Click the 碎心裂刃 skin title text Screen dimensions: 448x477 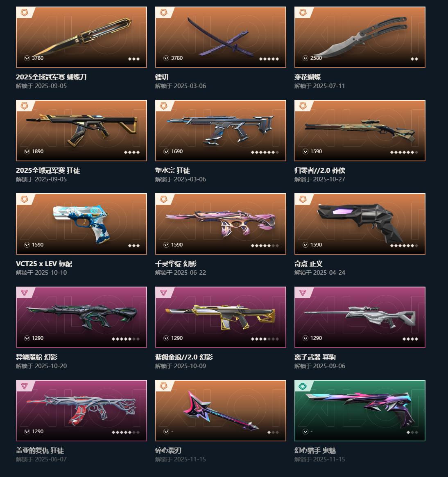[x=168, y=450]
